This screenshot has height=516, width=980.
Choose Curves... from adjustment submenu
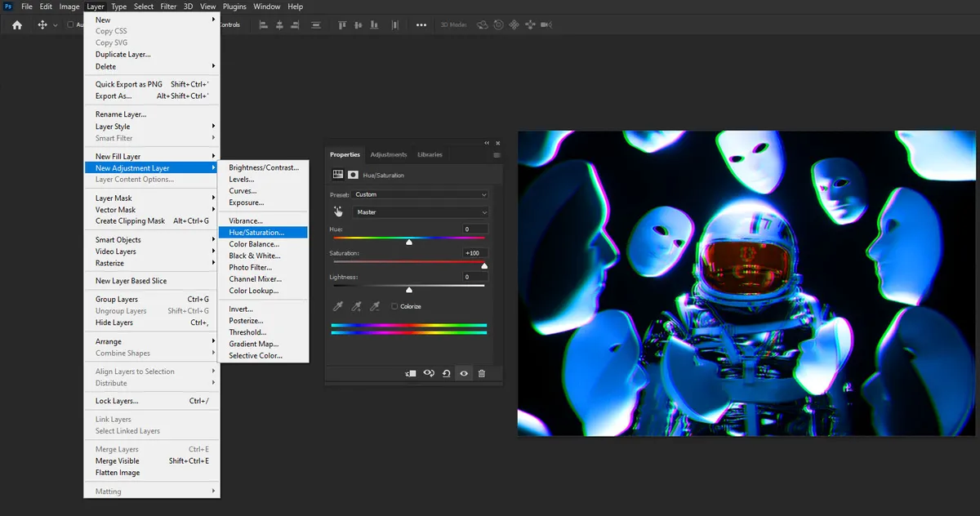point(264,191)
